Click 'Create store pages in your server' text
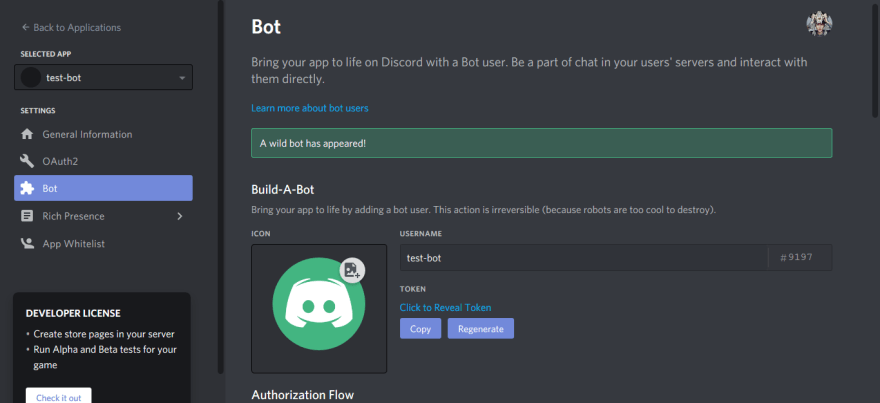Viewport: 880px width, 403px height. click(x=104, y=334)
